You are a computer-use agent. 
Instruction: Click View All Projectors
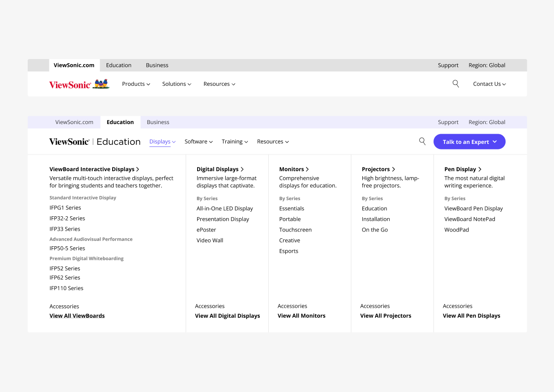tap(385, 316)
